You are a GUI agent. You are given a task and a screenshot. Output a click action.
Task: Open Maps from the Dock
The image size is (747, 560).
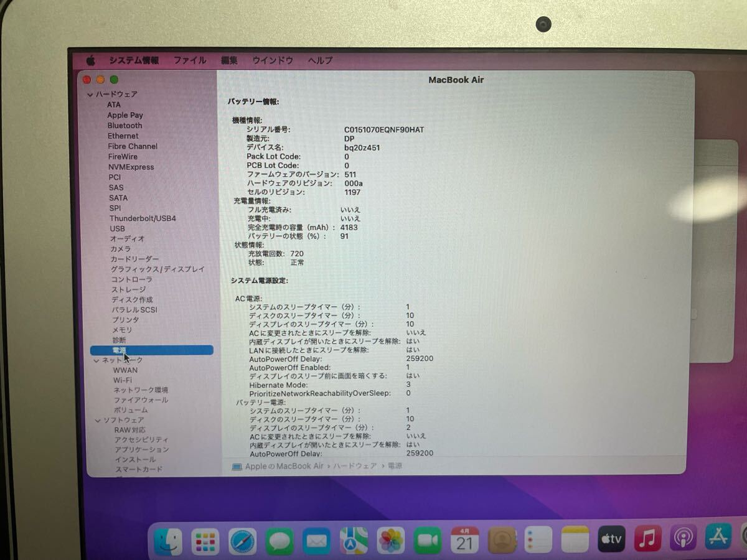354,541
